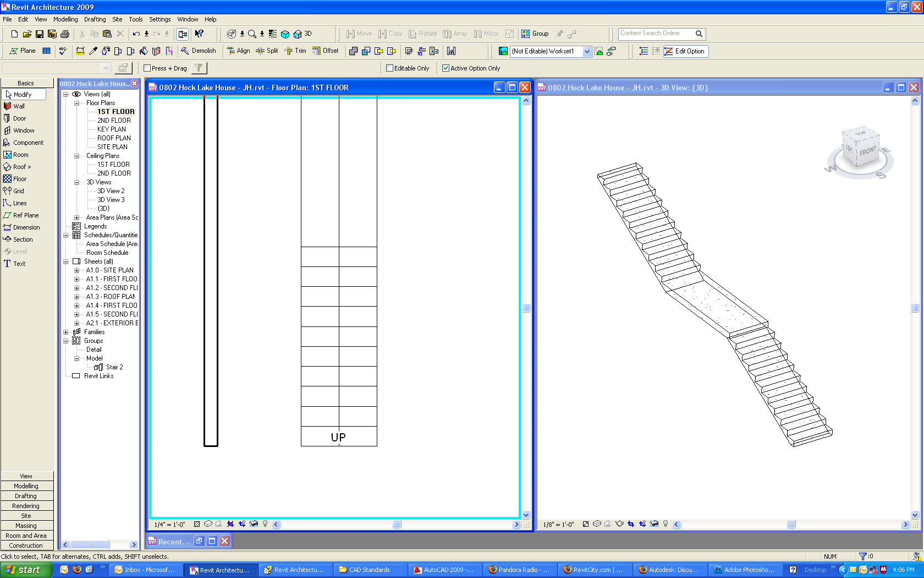Collapse the 3D Views tree node
The height and width of the screenshot is (578, 924).
coord(77,182)
